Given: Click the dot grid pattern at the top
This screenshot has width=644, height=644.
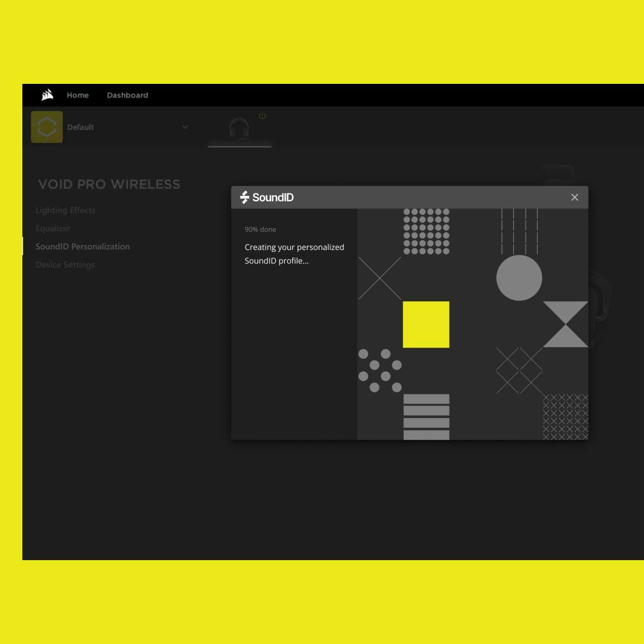Looking at the screenshot, I should [x=426, y=231].
